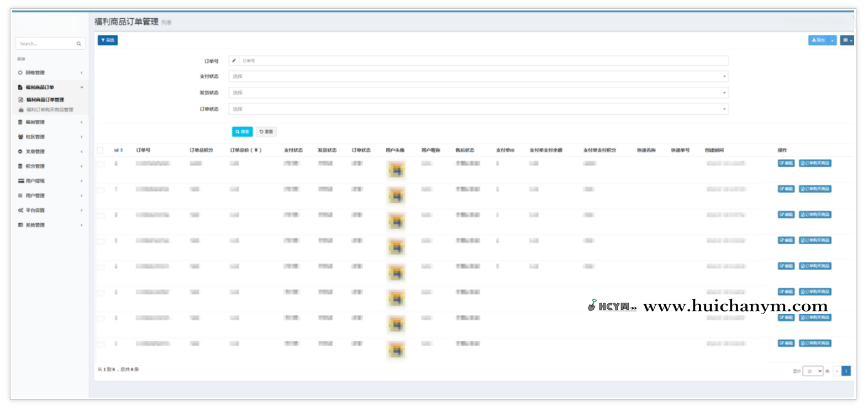
Task: Click the 重置 reset button
Action: (266, 131)
